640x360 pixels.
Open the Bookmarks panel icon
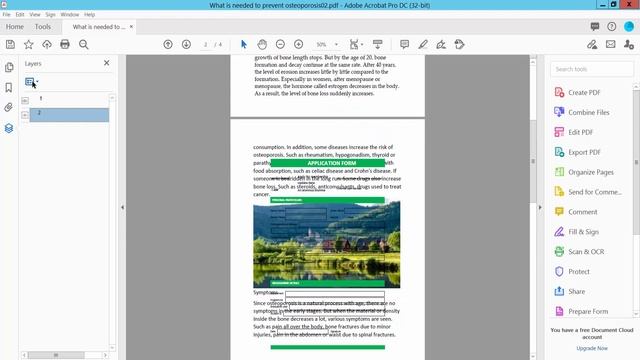pos(9,87)
